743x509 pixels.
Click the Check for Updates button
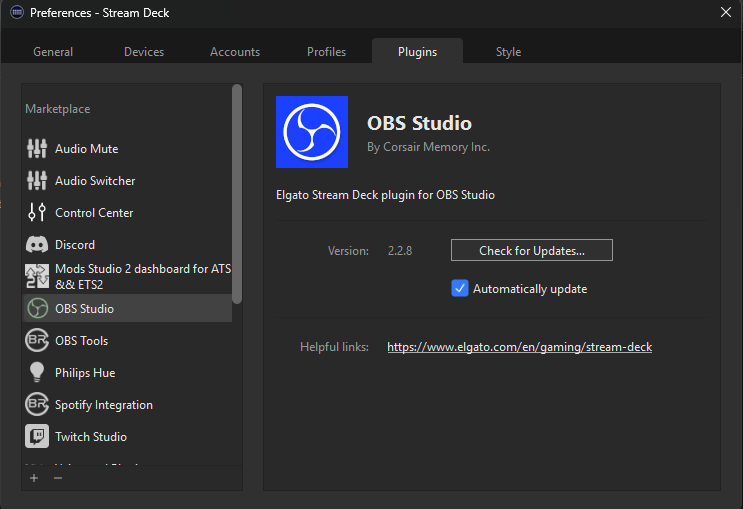pyautogui.click(x=532, y=250)
